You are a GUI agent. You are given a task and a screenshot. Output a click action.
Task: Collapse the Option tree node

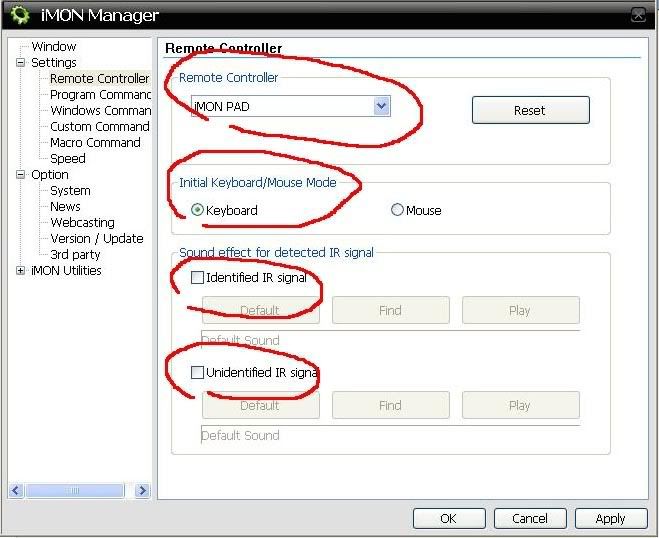(x=20, y=174)
